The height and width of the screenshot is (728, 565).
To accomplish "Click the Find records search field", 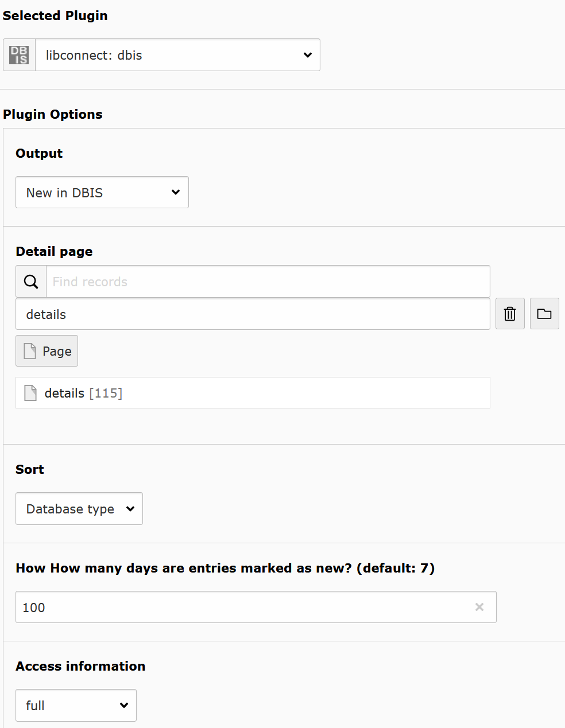I will tap(268, 281).
